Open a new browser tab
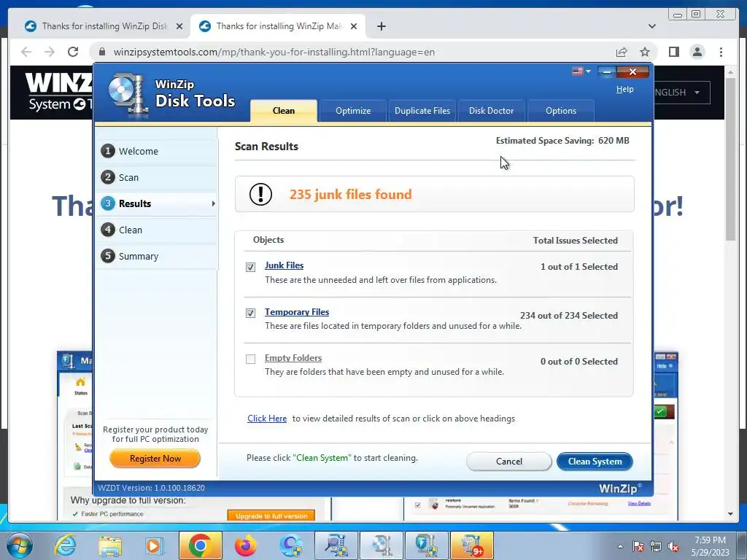 click(381, 26)
